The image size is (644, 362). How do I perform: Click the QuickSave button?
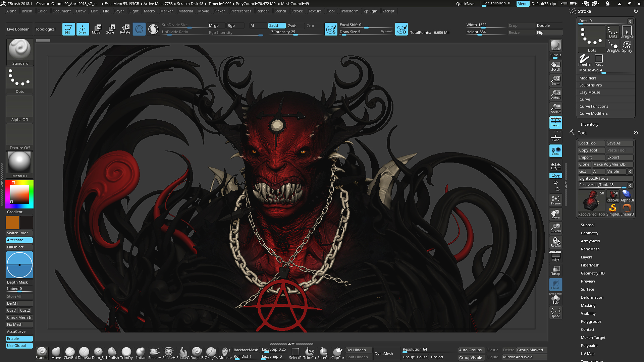[x=465, y=4]
